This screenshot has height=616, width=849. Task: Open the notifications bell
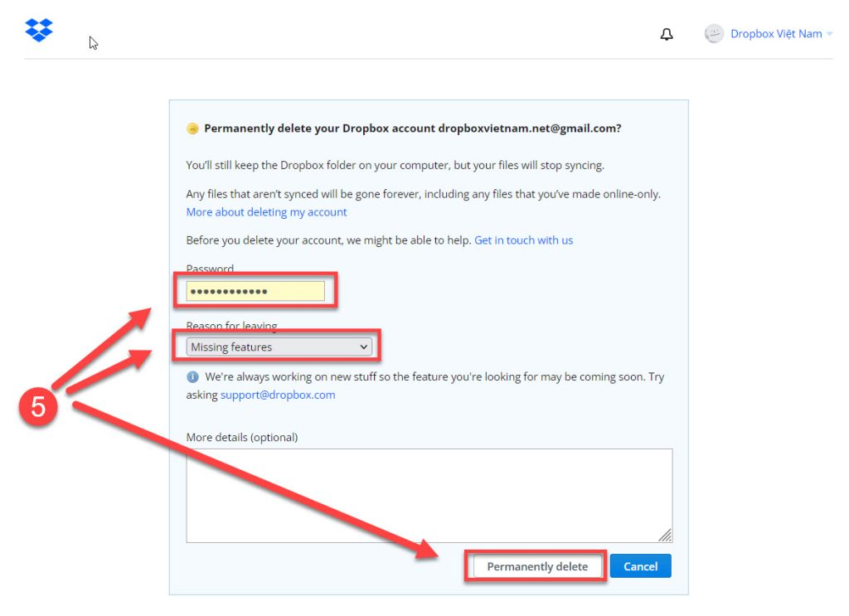coord(667,34)
